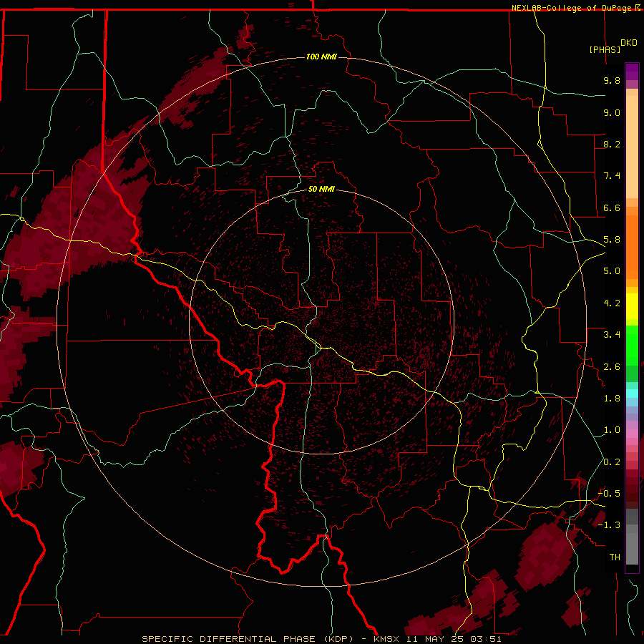Click the orange swatch on color bar

tap(632, 247)
